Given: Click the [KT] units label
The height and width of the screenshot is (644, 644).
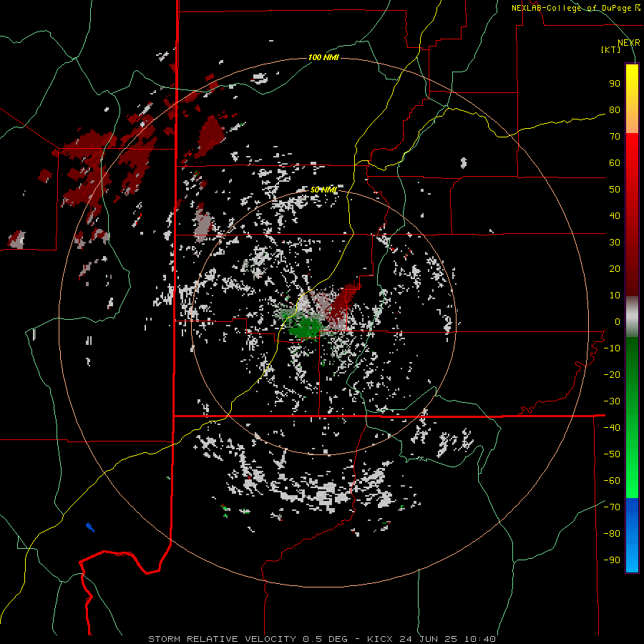Looking at the screenshot, I should click(611, 49).
